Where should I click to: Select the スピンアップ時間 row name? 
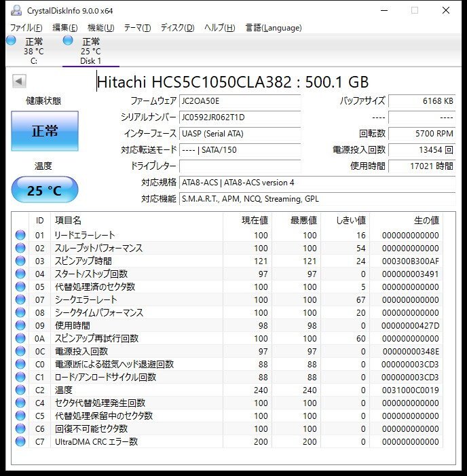[x=83, y=261]
